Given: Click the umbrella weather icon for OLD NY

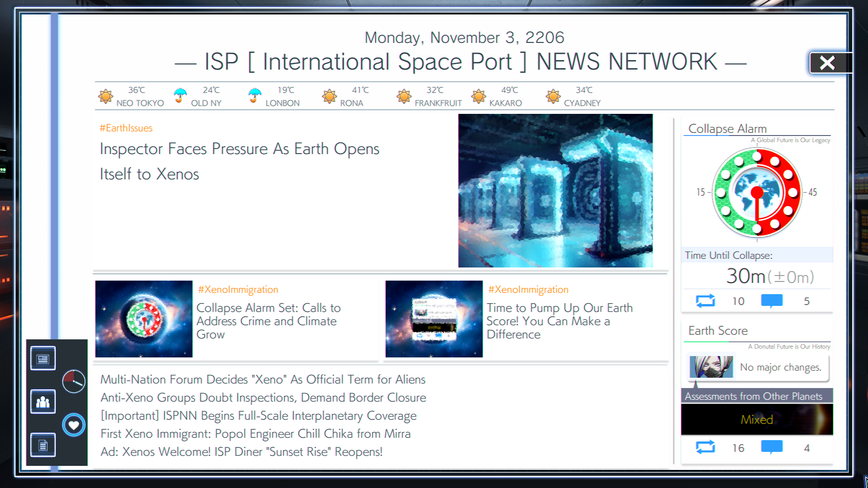Looking at the screenshot, I should [180, 95].
